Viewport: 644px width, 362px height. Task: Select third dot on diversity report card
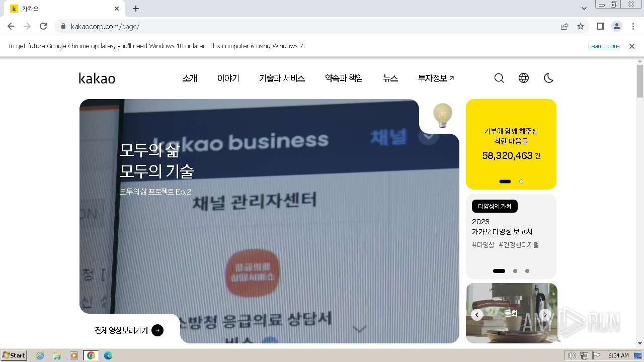527,271
